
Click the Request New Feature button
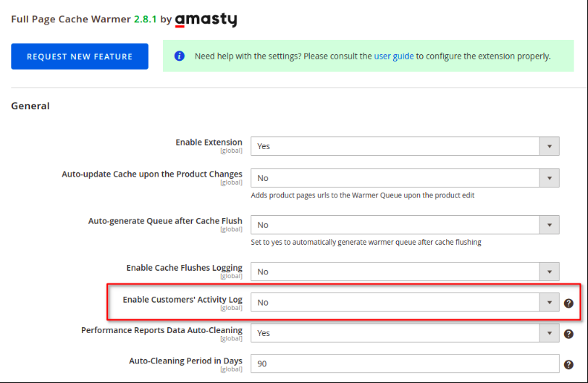[x=80, y=56]
